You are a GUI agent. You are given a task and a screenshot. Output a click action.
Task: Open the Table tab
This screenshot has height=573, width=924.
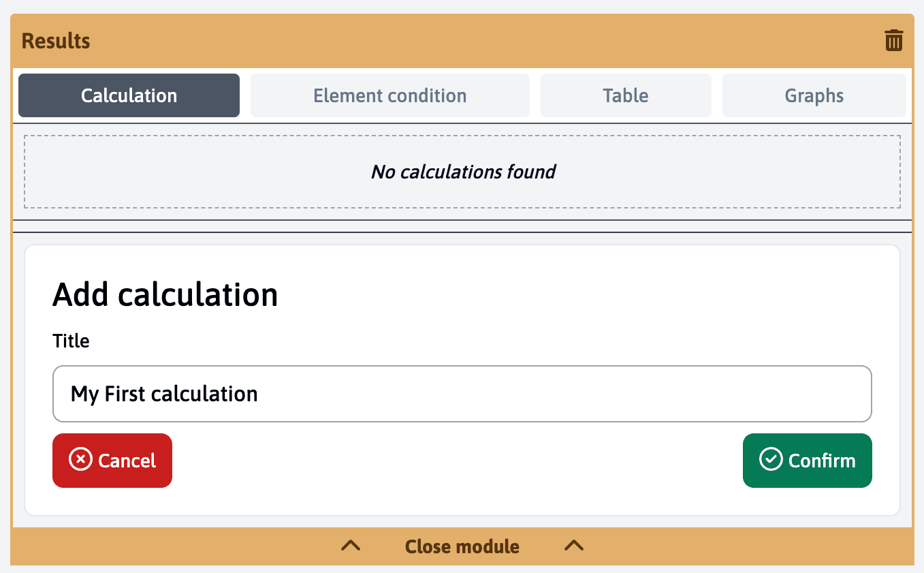tap(625, 95)
